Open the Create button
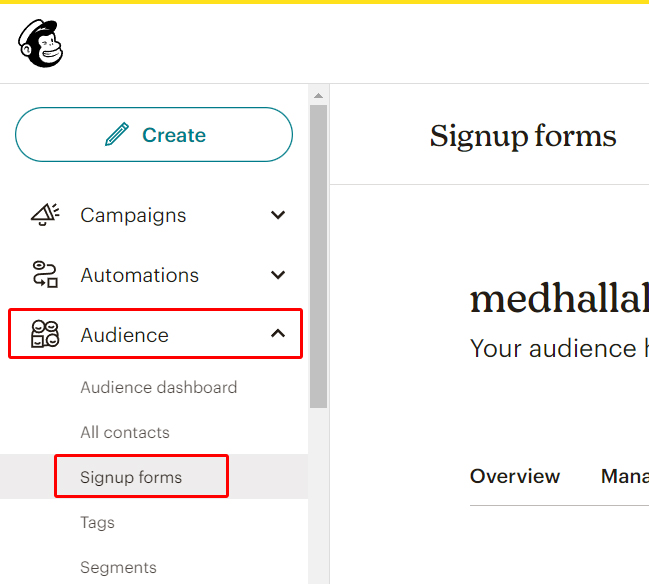The image size is (649, 584). (x=154, y=135)
